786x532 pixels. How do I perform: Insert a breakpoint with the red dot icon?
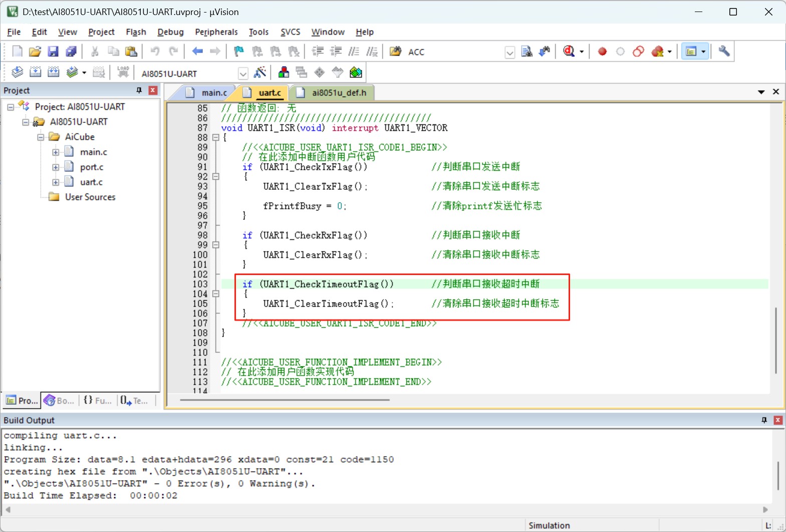point(602,51)
